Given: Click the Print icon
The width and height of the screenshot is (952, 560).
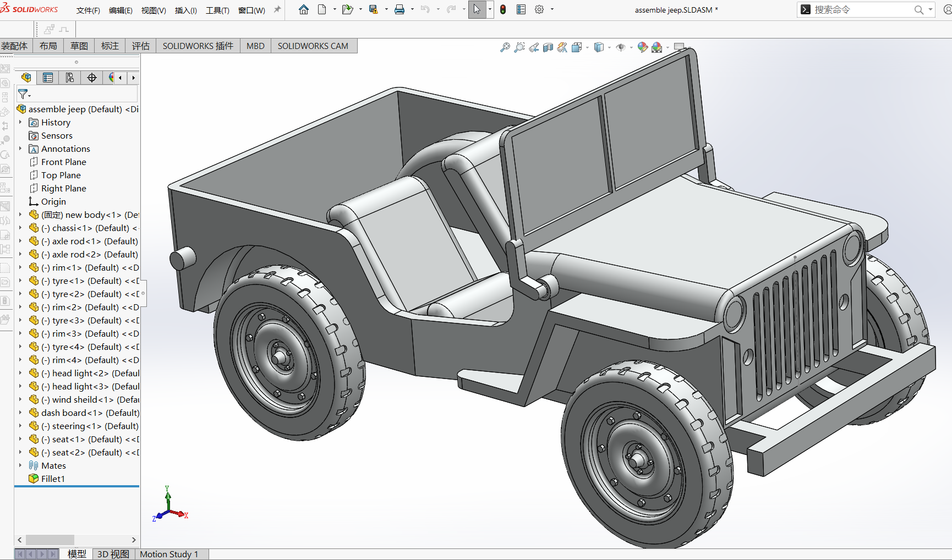Looking at the screenshot, I should (x=400, y=9).
